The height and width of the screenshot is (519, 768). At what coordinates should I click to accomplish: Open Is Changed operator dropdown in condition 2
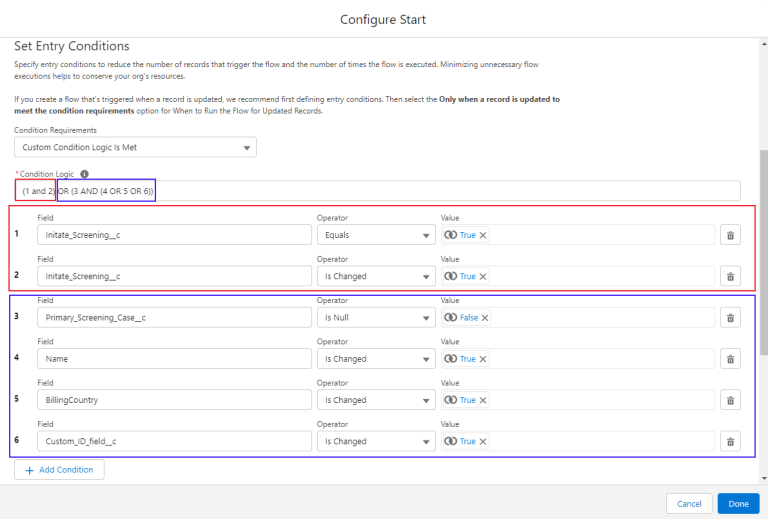click(376, 276)
